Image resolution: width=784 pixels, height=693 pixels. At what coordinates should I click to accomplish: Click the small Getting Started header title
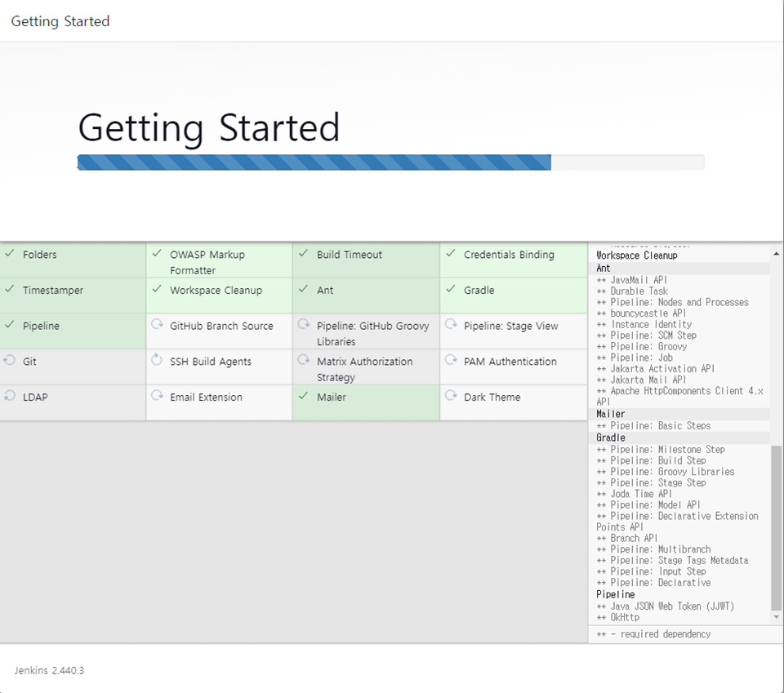60,21
